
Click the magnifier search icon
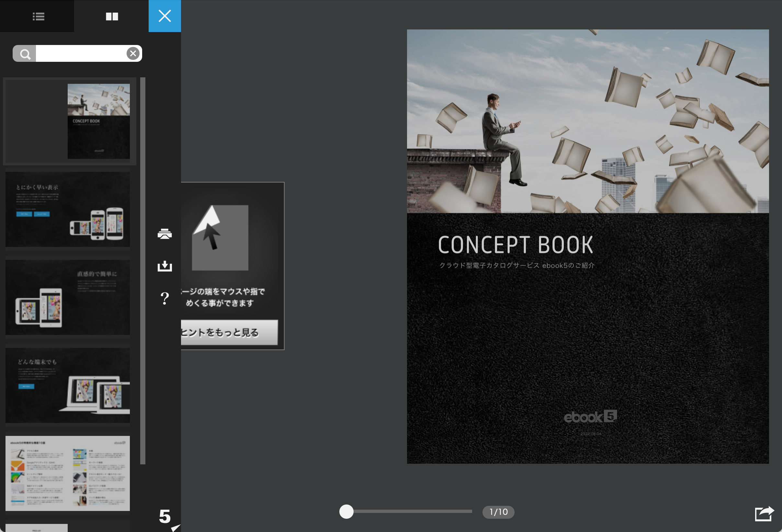click(x=25, y=53)
